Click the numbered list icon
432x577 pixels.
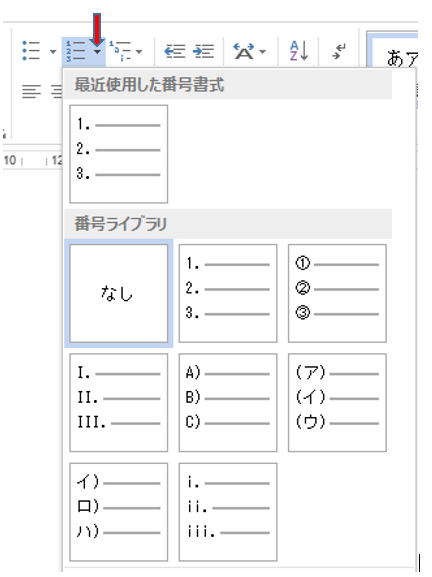pyautogui.click(x=76, y=51)
